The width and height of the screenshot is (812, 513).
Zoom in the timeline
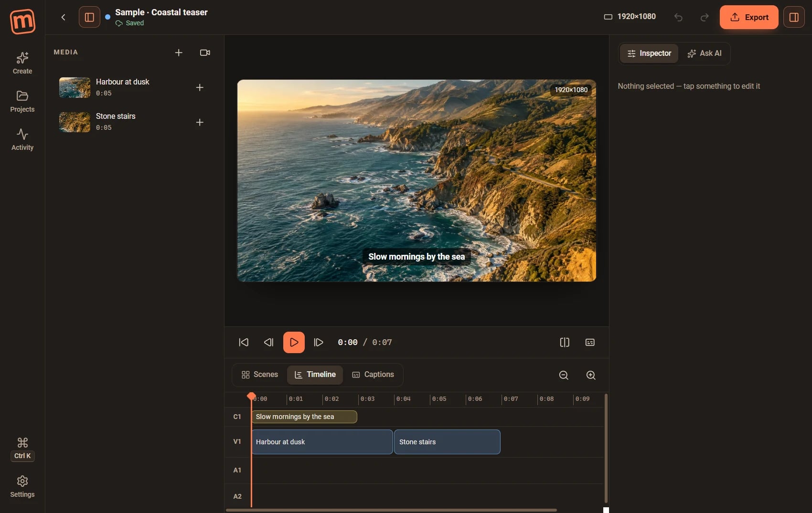(591, 375)
